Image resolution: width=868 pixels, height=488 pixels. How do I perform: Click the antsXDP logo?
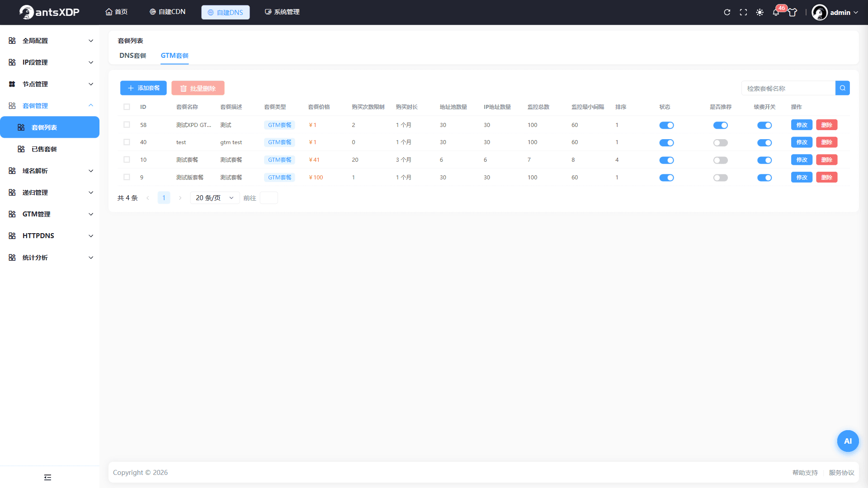49,12
